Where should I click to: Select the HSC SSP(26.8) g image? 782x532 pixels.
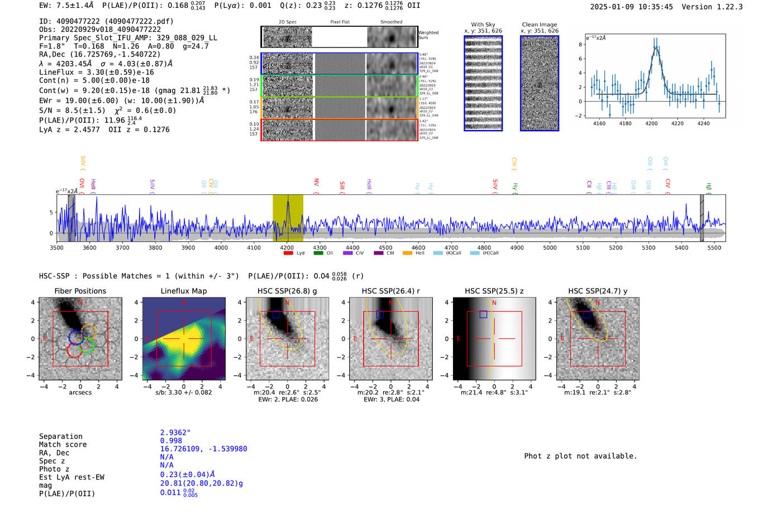tap(287, 338)
